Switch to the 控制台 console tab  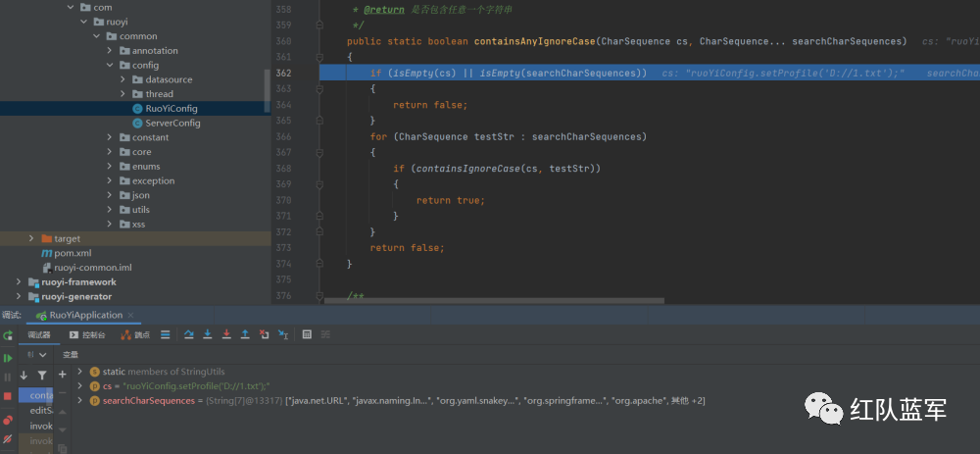pos(86,335)
